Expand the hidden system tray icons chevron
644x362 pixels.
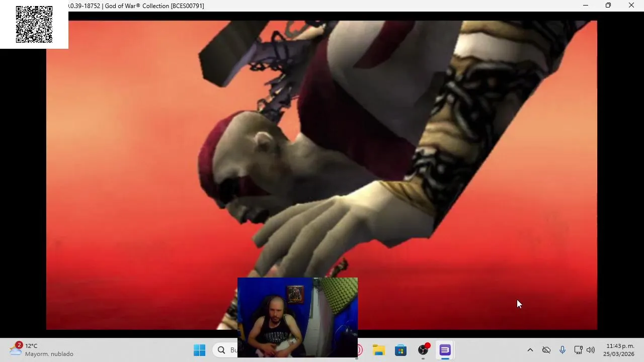(530, 350)
